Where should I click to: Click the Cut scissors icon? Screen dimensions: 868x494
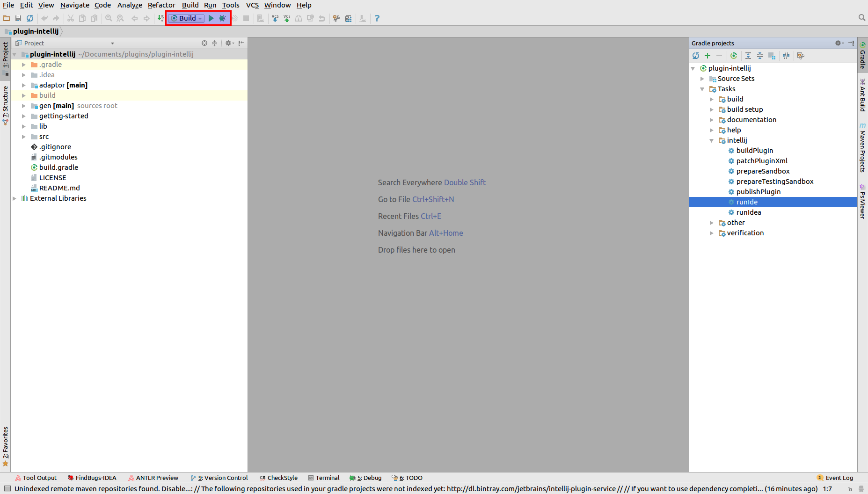click(71, 18)
